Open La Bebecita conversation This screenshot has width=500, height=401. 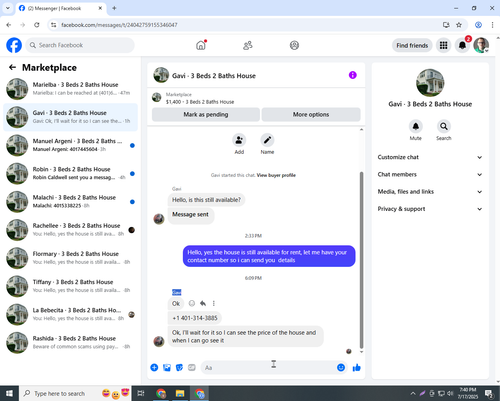click(x=70, y=314)
